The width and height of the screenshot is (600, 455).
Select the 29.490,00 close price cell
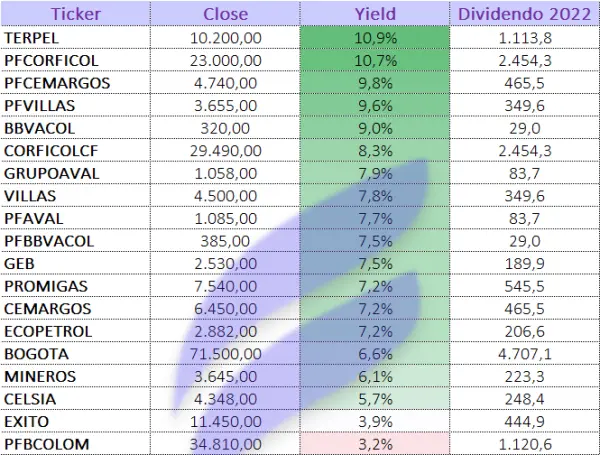pos(226,150)
